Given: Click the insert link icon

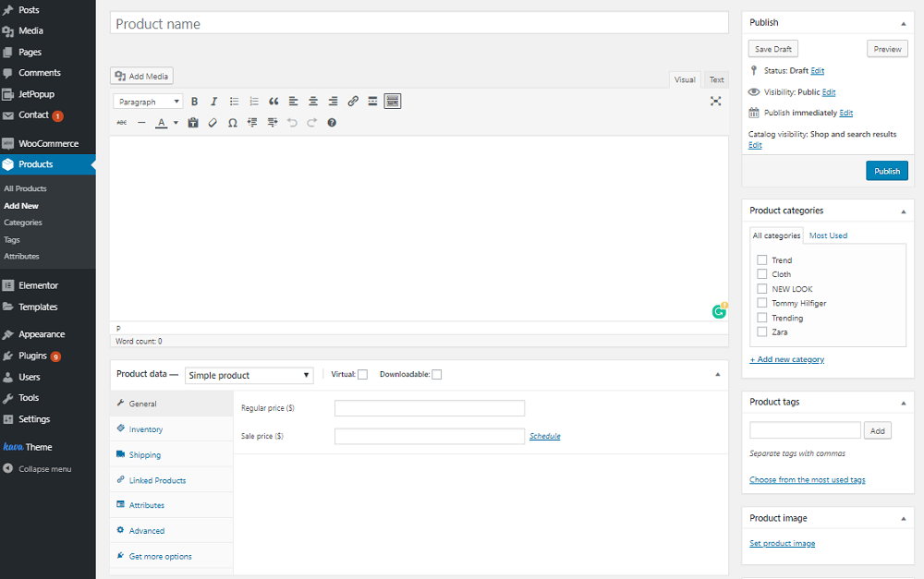Looking at the screenshot, I should point(353,102).
